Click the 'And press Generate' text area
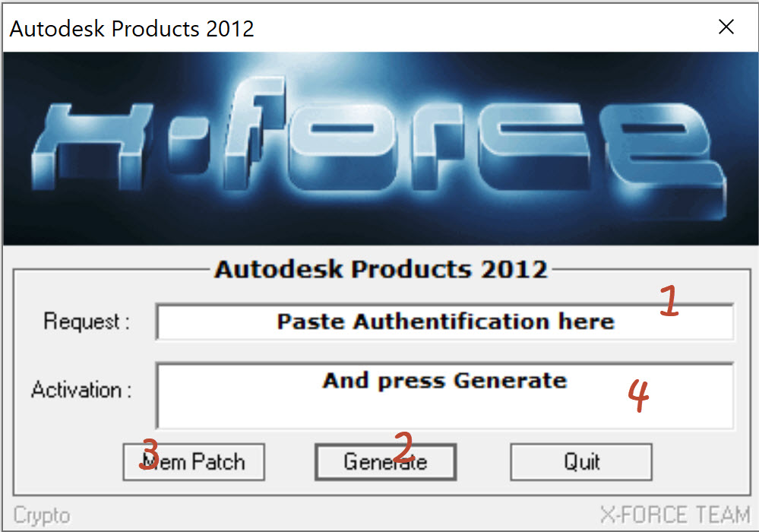 coord(444,381)
